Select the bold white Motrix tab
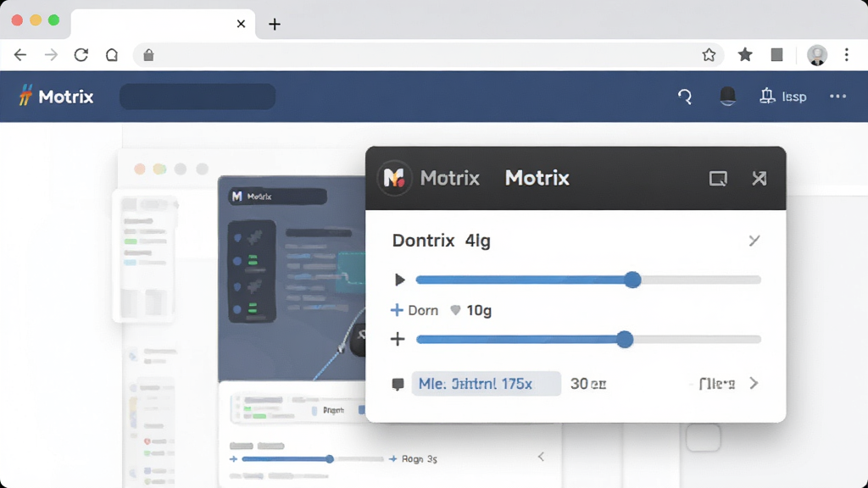 point(537,178)
